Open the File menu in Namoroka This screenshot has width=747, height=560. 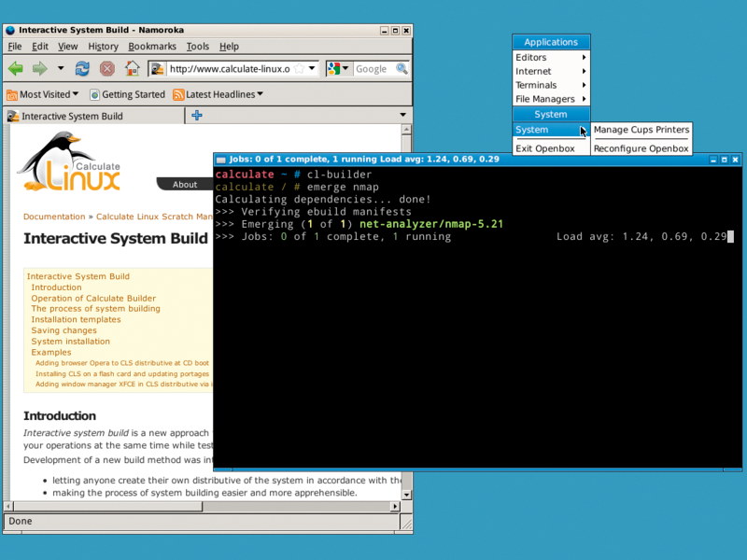(15, 46)
